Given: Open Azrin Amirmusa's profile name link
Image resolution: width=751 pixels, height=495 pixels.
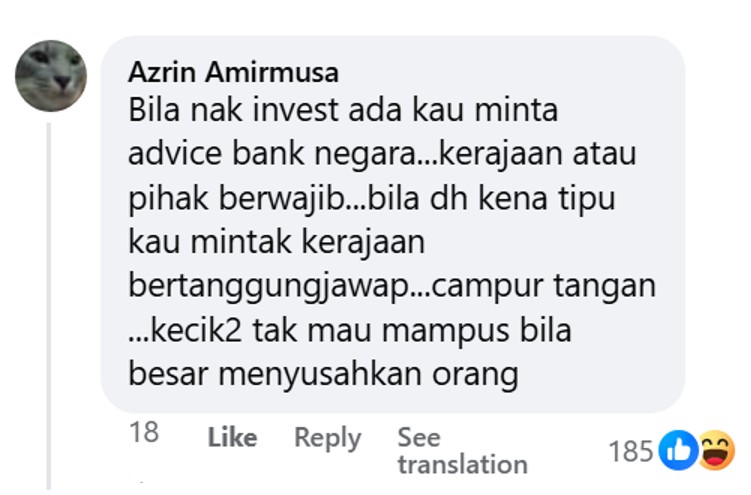Looking at the screenshot, I should pos(234,73).
